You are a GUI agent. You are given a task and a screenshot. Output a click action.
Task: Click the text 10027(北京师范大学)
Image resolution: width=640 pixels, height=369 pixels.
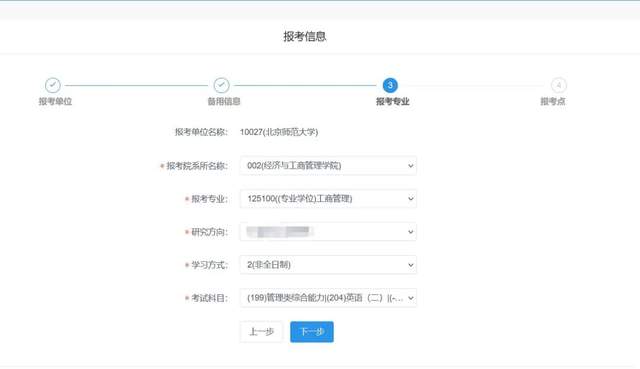pyautogui.click(x=279, y=132)
